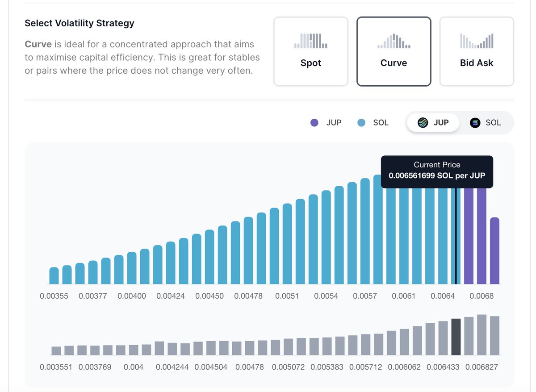Click the JUP token logo icon
The width and height of the screenshot is (536, 392).
[x=423, y=122]
